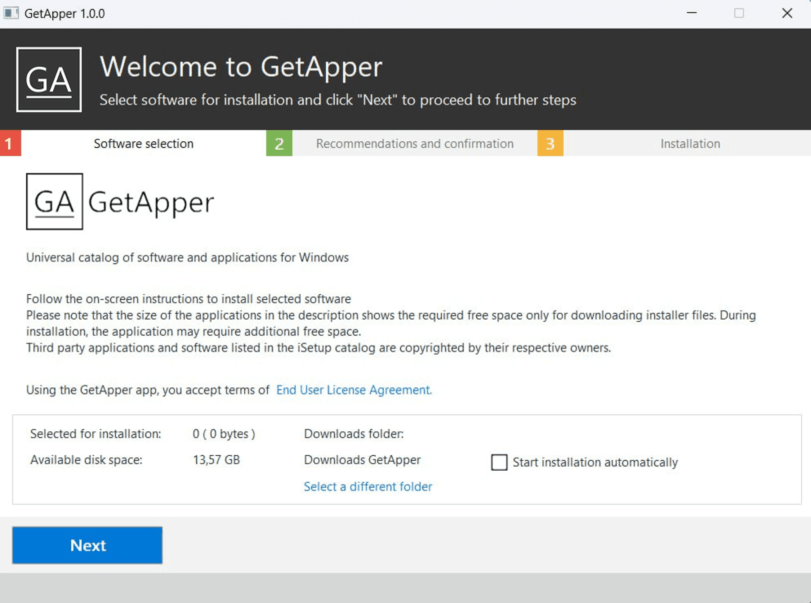Click the disabled maximize window button
The width and height of the screenshot is (811, 603).
[x=739, y=13]
